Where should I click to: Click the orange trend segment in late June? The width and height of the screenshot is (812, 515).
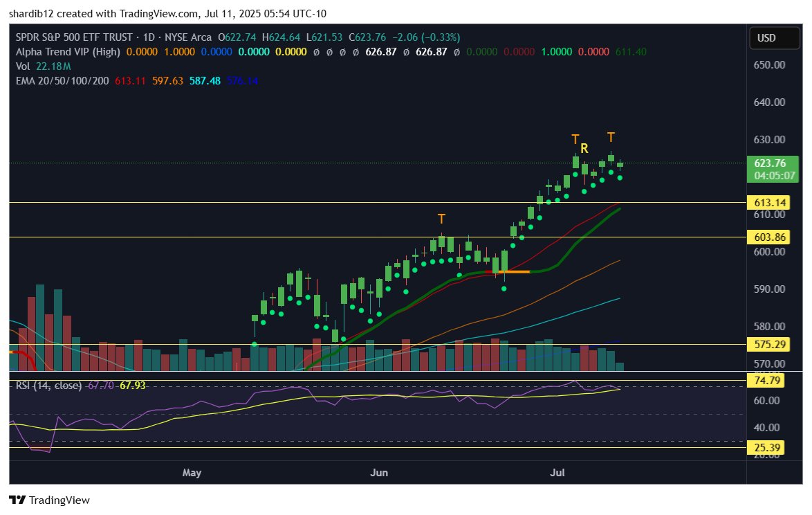[x=514, y=271]
